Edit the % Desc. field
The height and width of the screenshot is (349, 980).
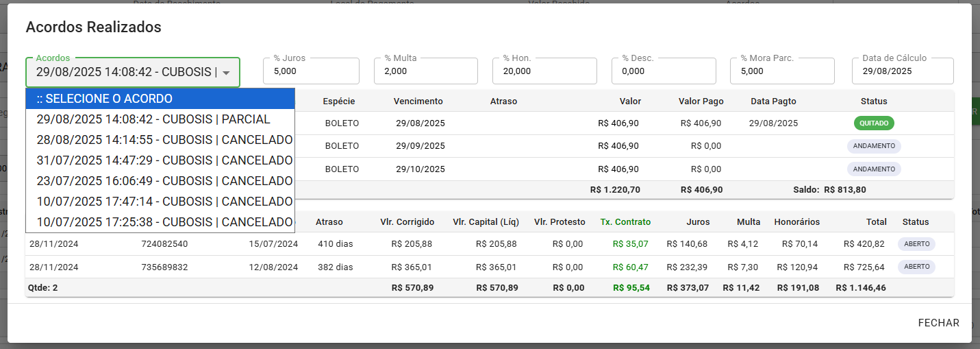664,71
